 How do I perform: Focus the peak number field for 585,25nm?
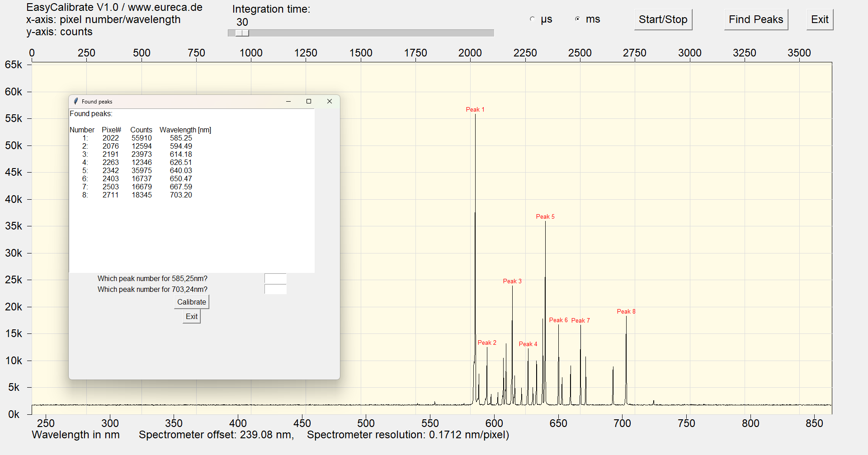275,278
